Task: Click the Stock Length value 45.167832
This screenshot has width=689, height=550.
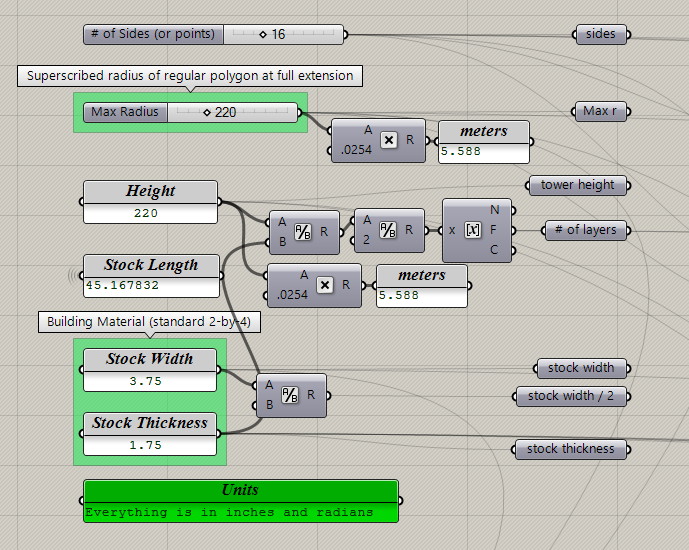Action: pyautogui.click(x=123, y=286)
